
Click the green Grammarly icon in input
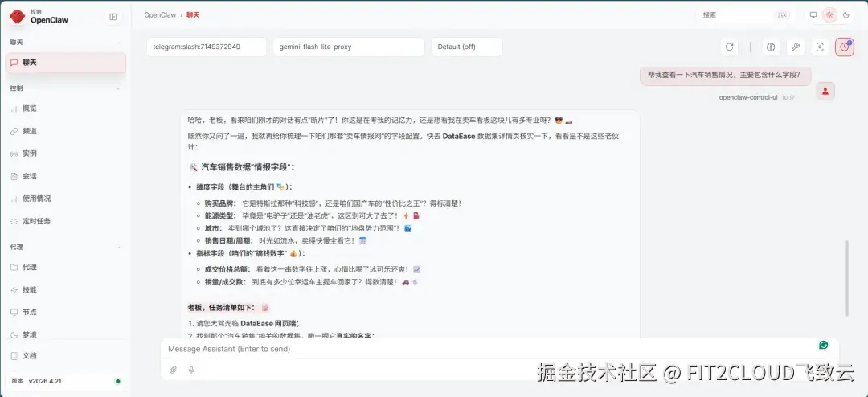pyautogui.click(x=824, y=345)
